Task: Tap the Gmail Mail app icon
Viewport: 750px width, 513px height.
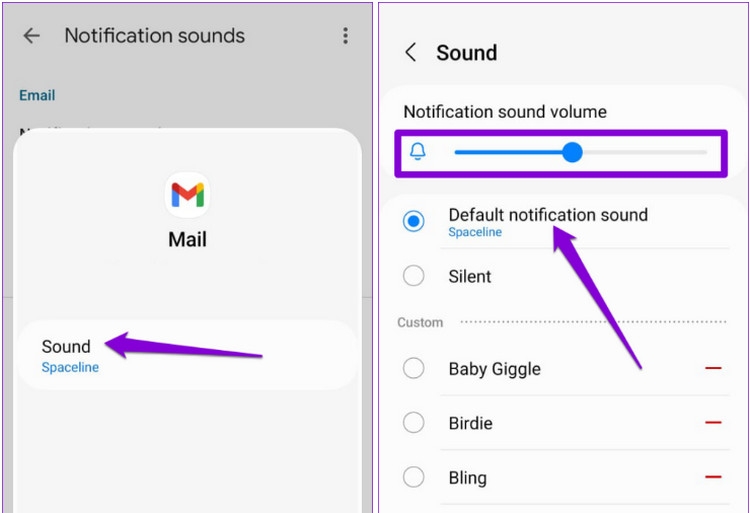Action: pyautogui.click(x=188, y=195)
